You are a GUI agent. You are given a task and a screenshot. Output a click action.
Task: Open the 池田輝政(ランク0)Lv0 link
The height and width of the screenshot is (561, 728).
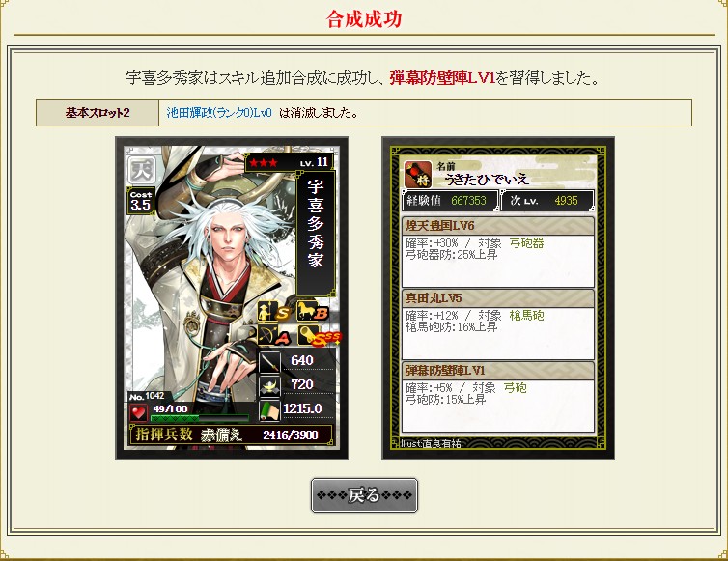pyautogui.click(x=219, y=113)
